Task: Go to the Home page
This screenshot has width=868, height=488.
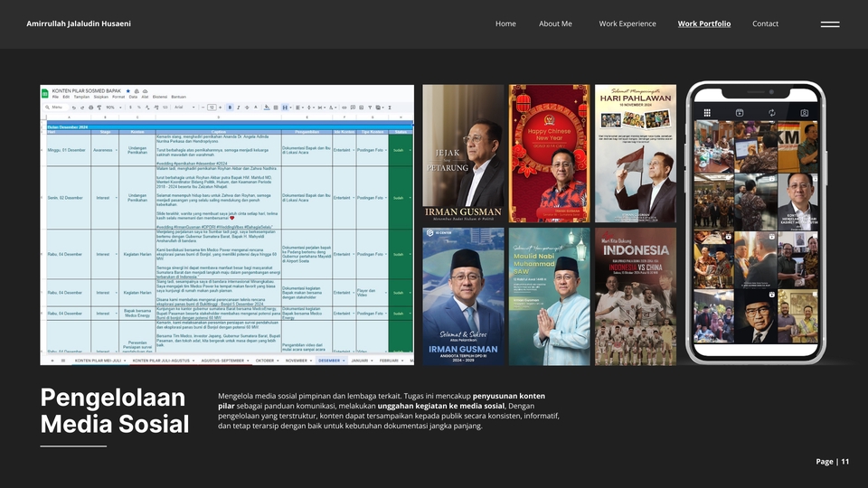Action: click(x=505, y=23)
